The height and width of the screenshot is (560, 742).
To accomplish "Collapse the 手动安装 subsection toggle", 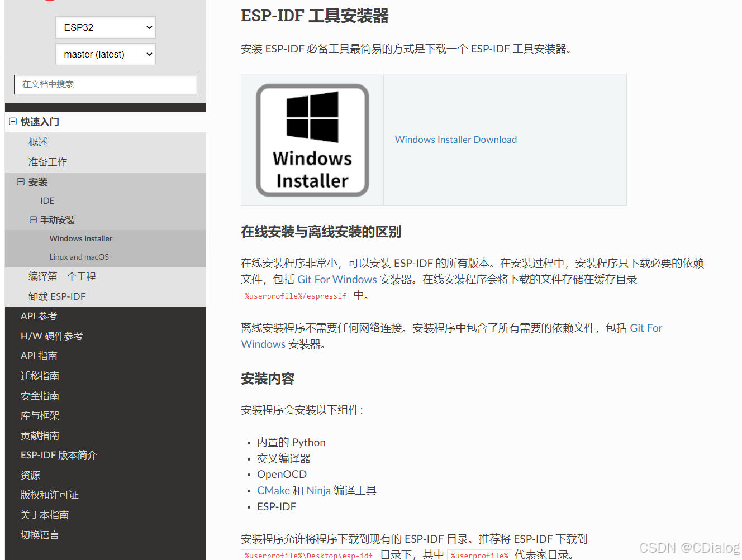I will 34,220.
